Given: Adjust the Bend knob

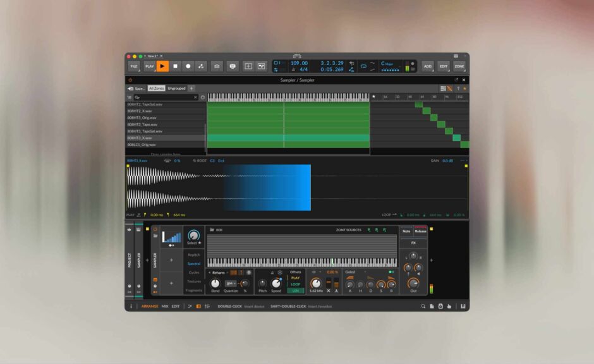Looking at the screenshot, I should tap(215, 283).
